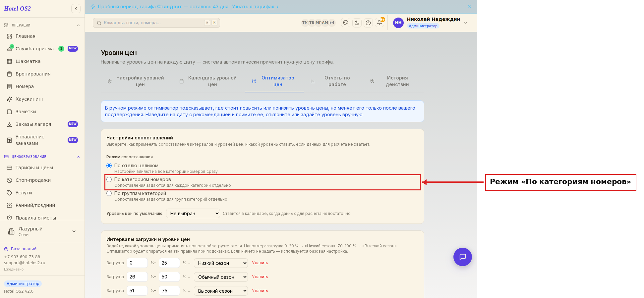Open the chat support floating button
This screenshot has height=298, width=644.
463,257
